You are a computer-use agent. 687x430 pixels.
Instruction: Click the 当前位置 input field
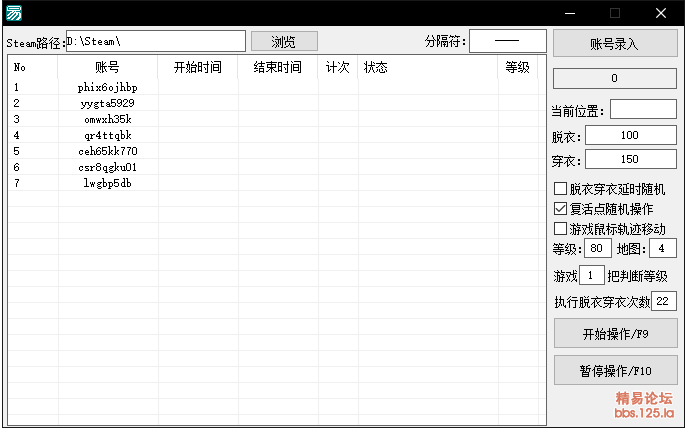pos(643,110)
